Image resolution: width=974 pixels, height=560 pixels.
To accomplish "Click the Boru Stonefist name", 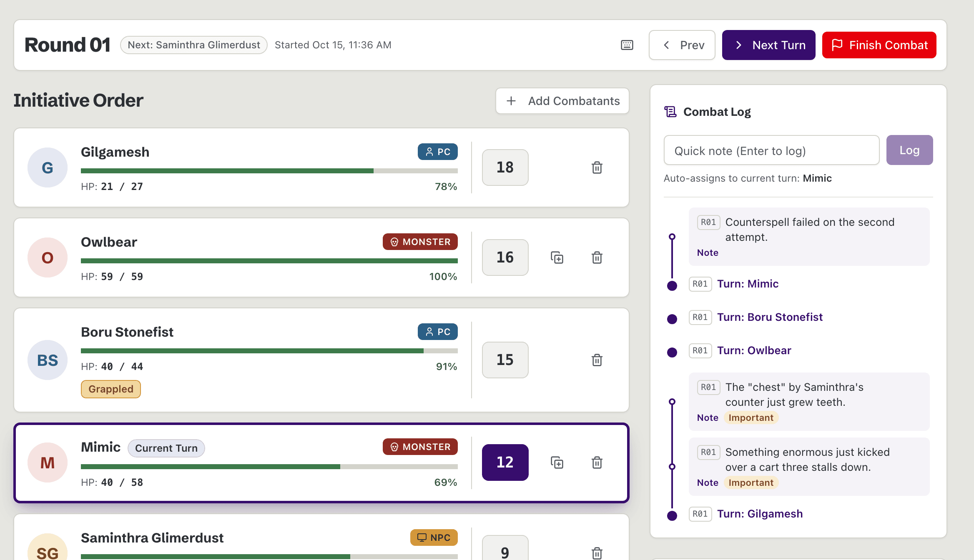I will coord(127,332).
